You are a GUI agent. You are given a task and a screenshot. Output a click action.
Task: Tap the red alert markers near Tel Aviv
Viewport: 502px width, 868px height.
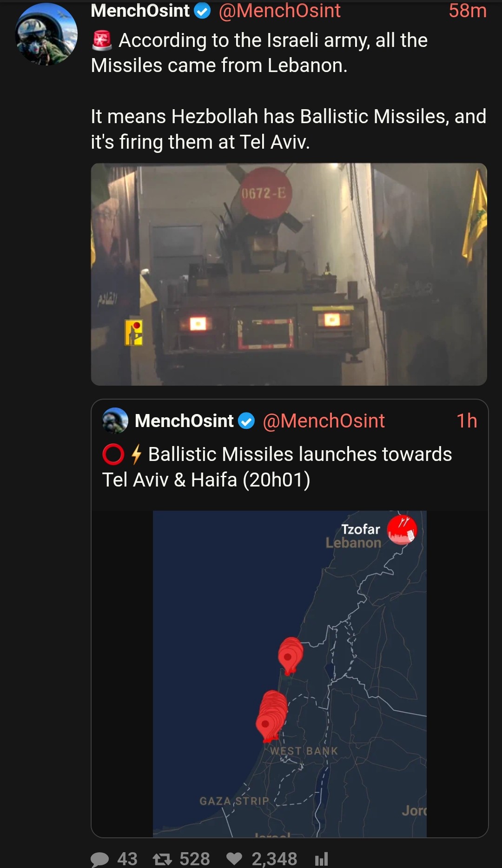click(272, 716)
